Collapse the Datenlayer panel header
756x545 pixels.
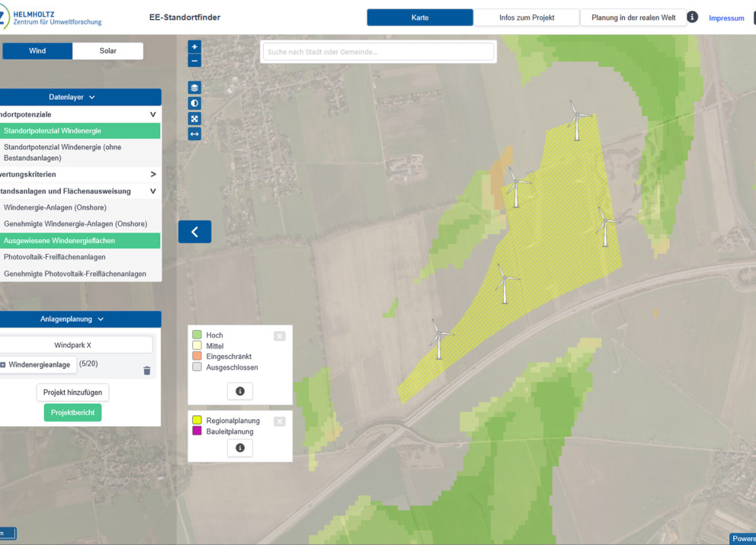(x=80, y=97)
